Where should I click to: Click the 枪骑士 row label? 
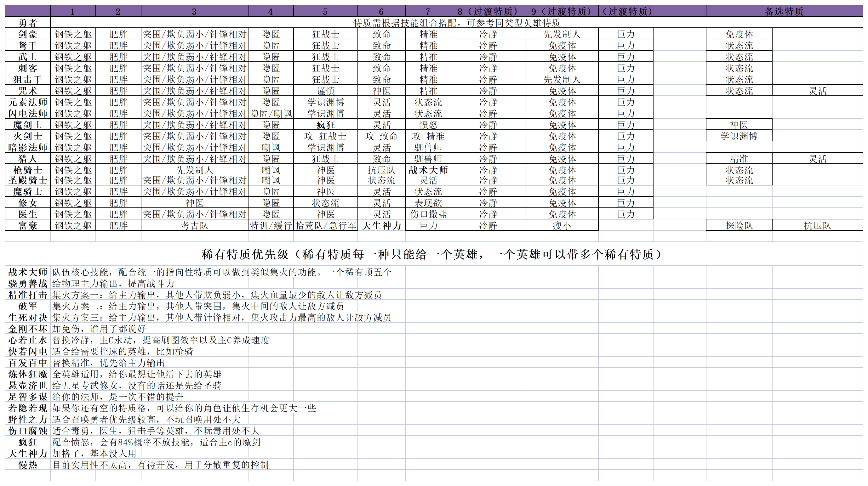(28, 170)
